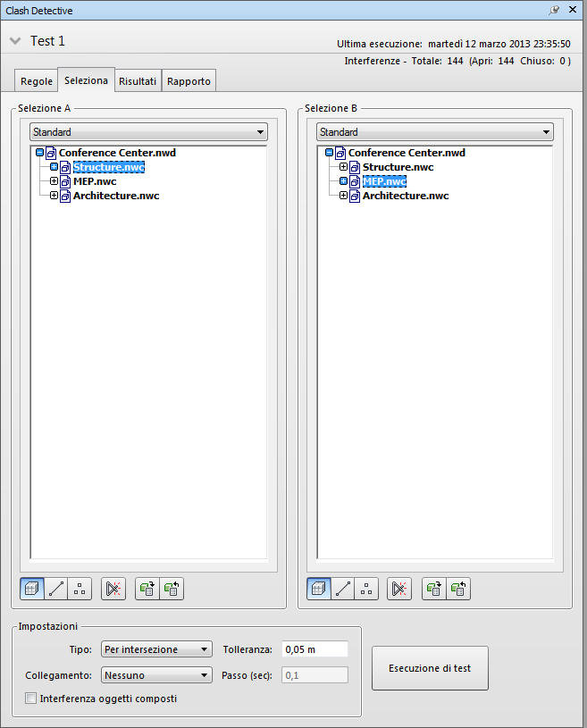
Task: Open Standard dropdown in Selezione A
Action: pyautogui.click(x=148, y=132)
